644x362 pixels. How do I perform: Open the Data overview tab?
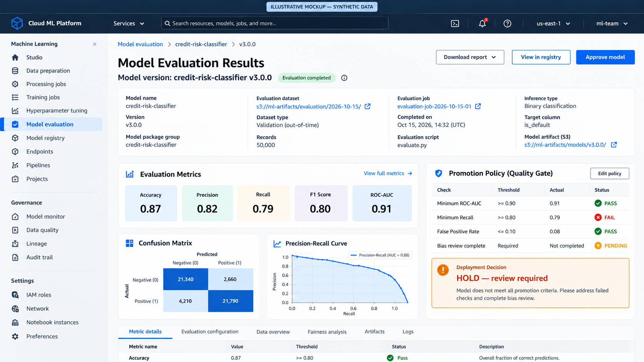pyautogui.click(x=273, y=332)
